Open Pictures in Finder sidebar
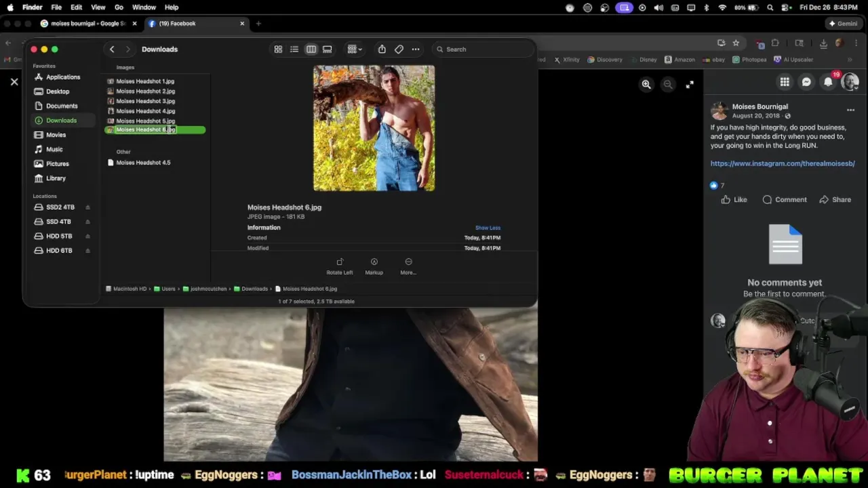The image size is (868, 488). pos(57,164)
